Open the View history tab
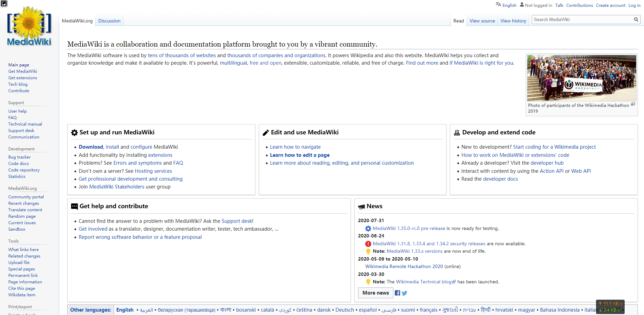 [513, 21]
